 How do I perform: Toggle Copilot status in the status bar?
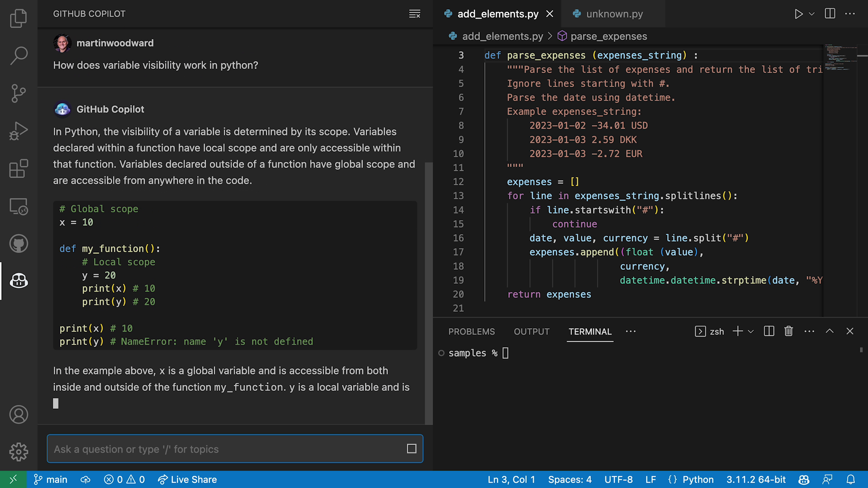pos(804,479)
